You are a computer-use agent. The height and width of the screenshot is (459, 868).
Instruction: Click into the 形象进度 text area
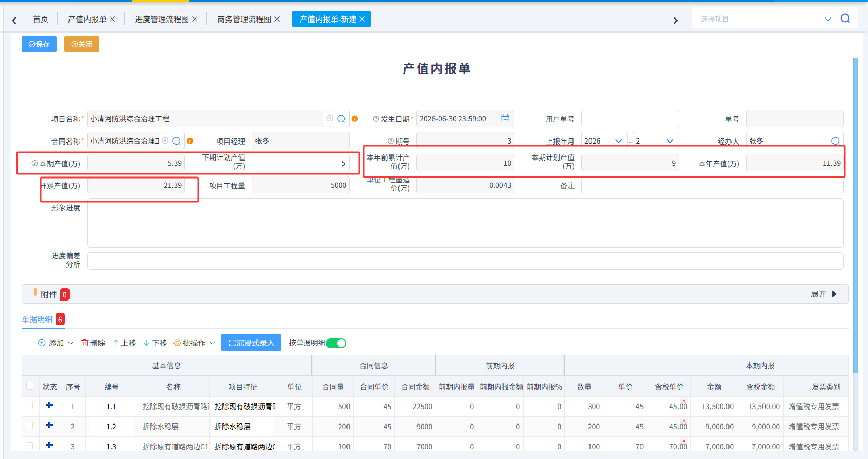tap(465, 223)
